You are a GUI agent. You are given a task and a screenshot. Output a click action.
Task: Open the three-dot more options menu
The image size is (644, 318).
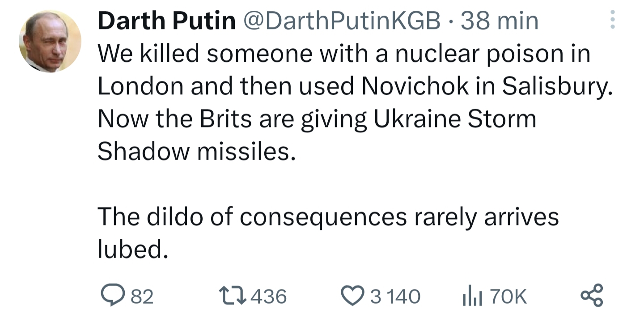[x=612, y=20]
